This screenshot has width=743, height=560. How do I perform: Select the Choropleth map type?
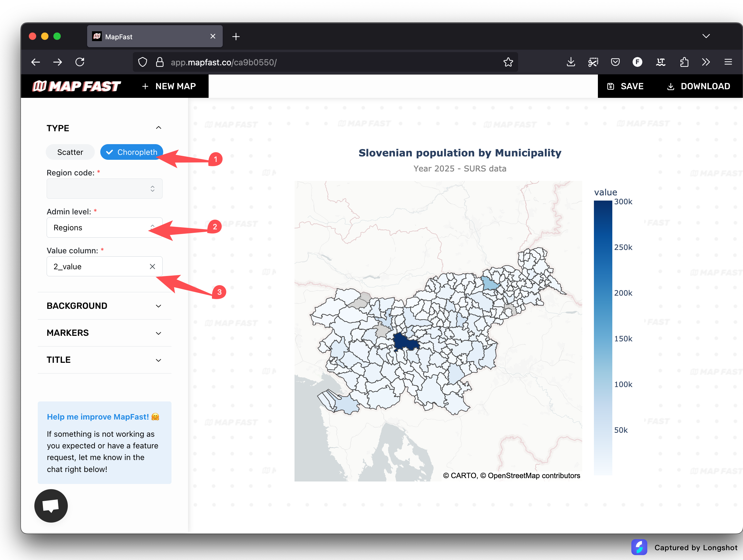click(x=132, y=152)
